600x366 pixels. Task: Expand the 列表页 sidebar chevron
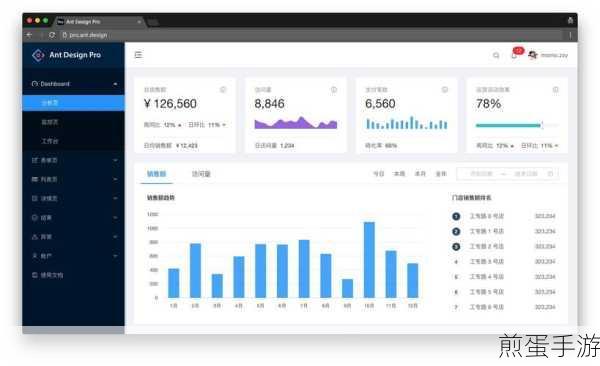pos(115,179)
